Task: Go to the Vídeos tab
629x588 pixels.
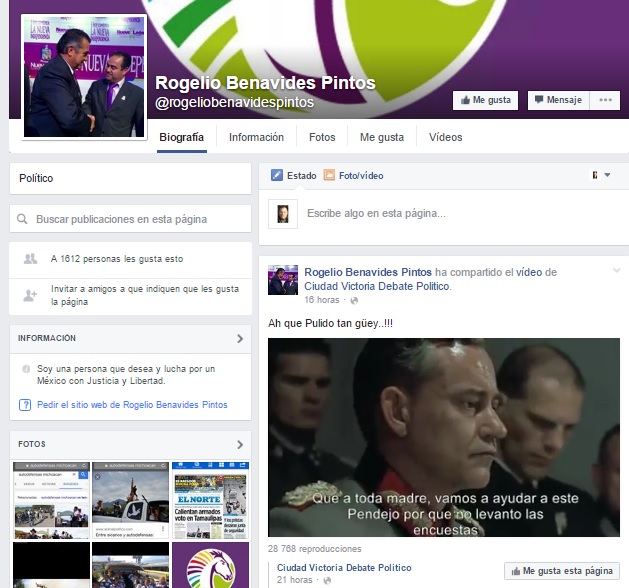Action: (x=445, y=138)
